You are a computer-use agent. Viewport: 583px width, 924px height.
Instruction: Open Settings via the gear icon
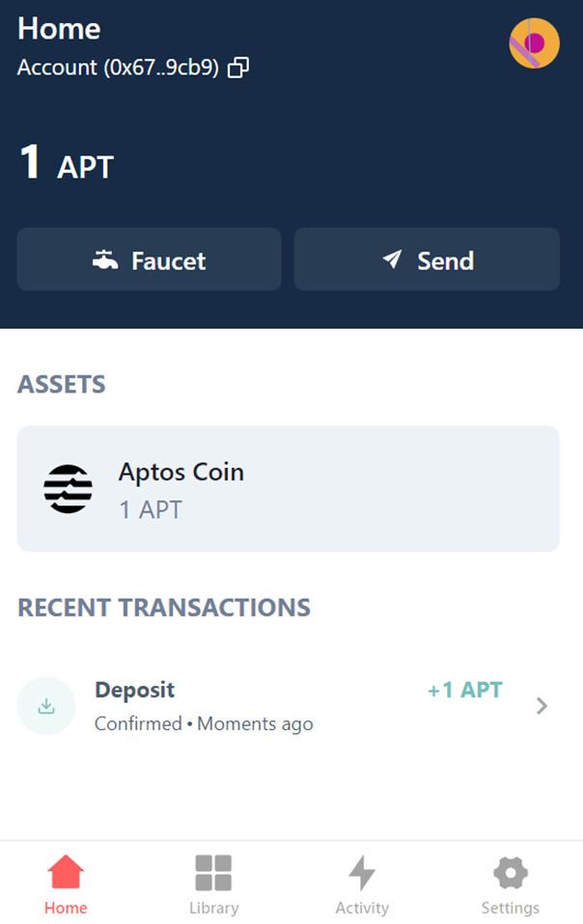(x=511, y=873)
